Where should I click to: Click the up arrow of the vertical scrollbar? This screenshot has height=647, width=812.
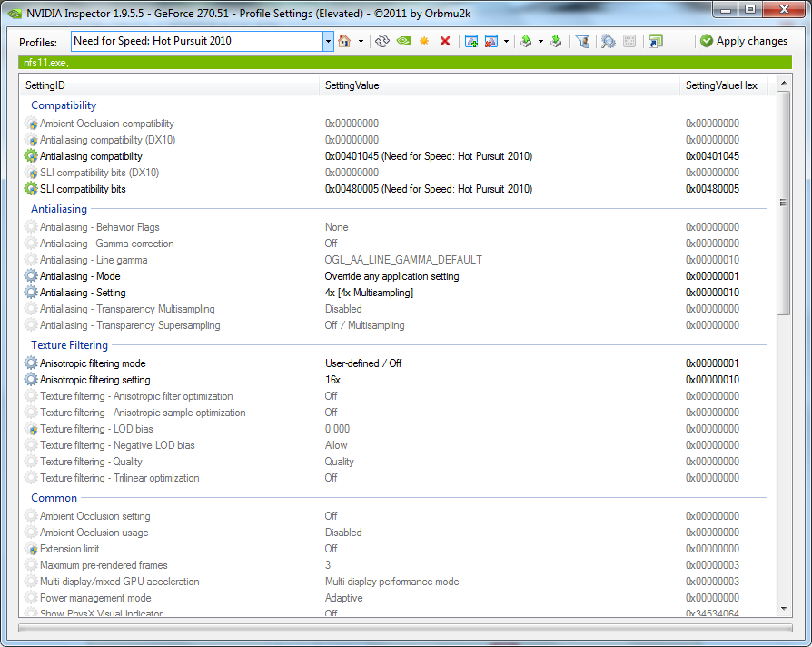click(784, 83)
